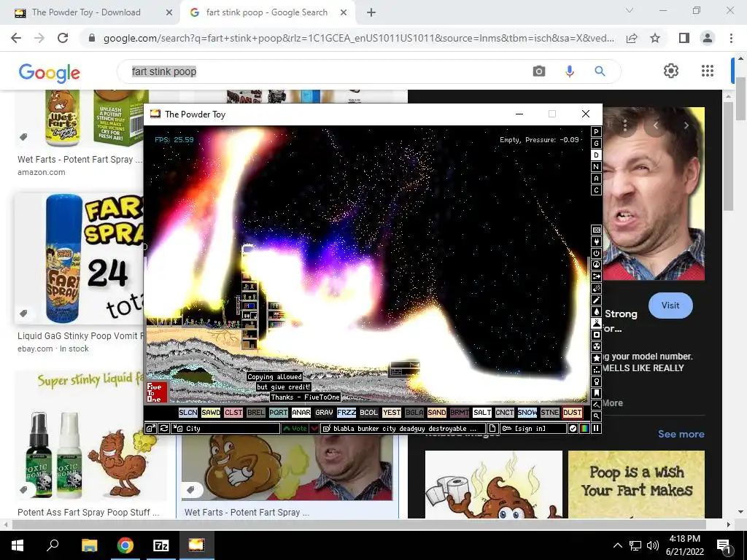Open renderer options rainbow icon

[x=584, y=429]
